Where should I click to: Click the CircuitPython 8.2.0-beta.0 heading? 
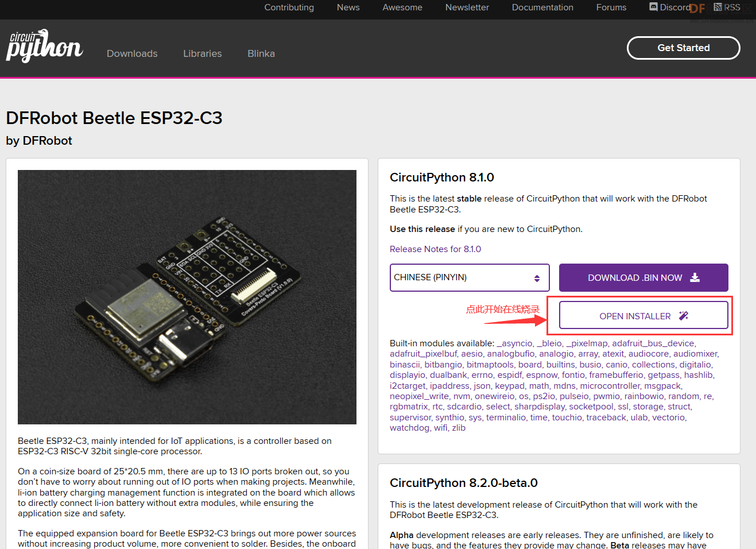(464, 483)
